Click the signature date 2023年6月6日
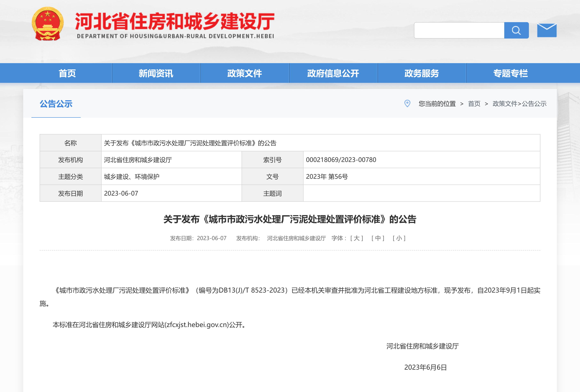Image resolution: width=580 pixels, height=392 pixels. (x=425, y=367)
